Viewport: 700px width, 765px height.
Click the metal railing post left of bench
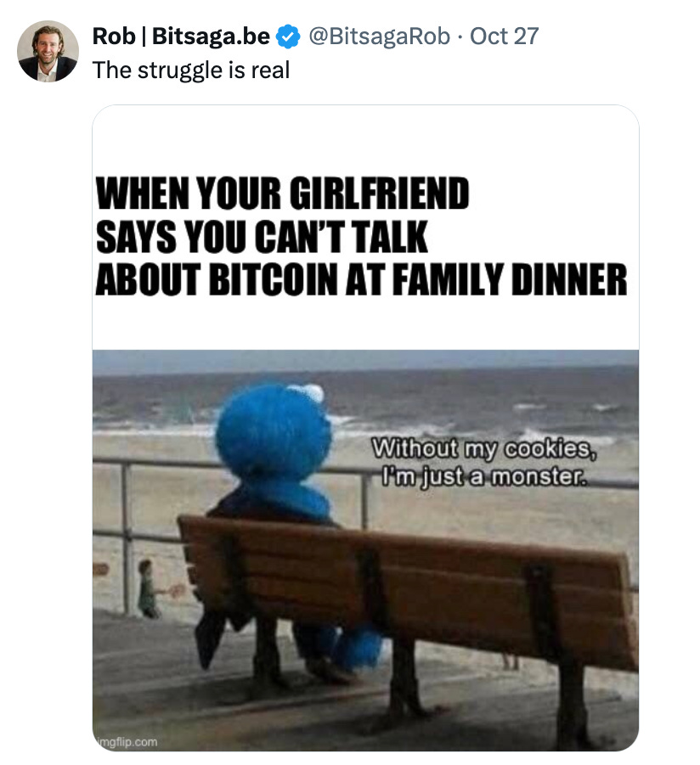tap(127, 537)
